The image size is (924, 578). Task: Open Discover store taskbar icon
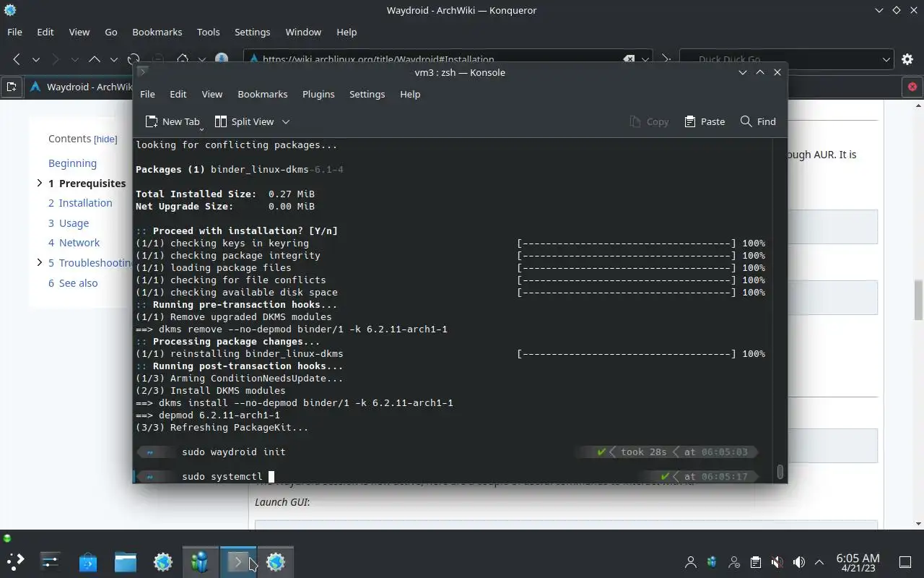point(88,561)
